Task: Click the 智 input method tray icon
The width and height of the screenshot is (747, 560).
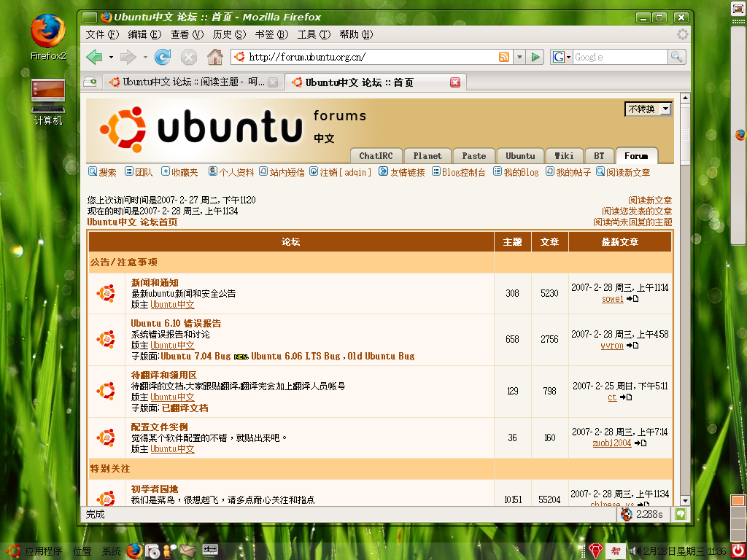Action: pyautogui.click(x=615, y=551)
